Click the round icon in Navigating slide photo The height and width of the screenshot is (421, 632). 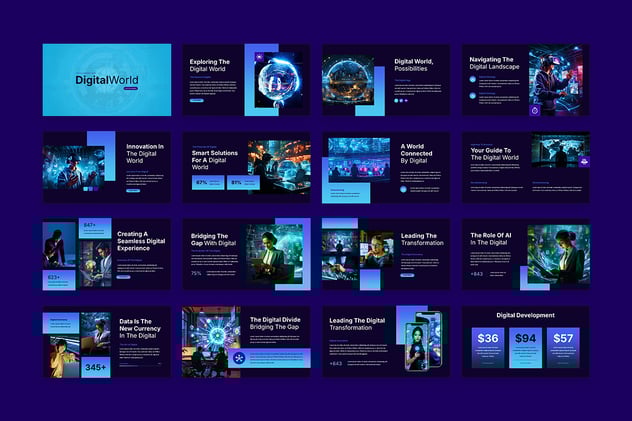point(535,110)
